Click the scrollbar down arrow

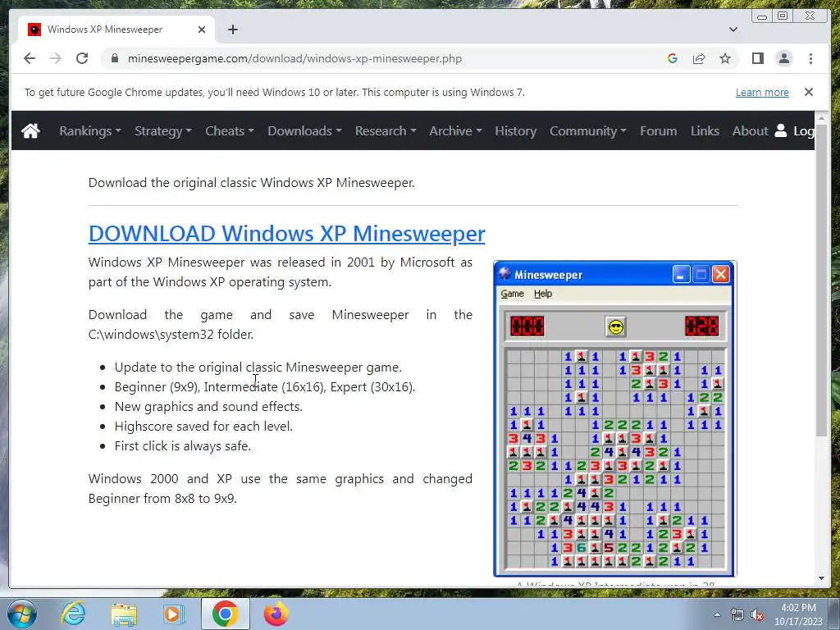(821, 578)
